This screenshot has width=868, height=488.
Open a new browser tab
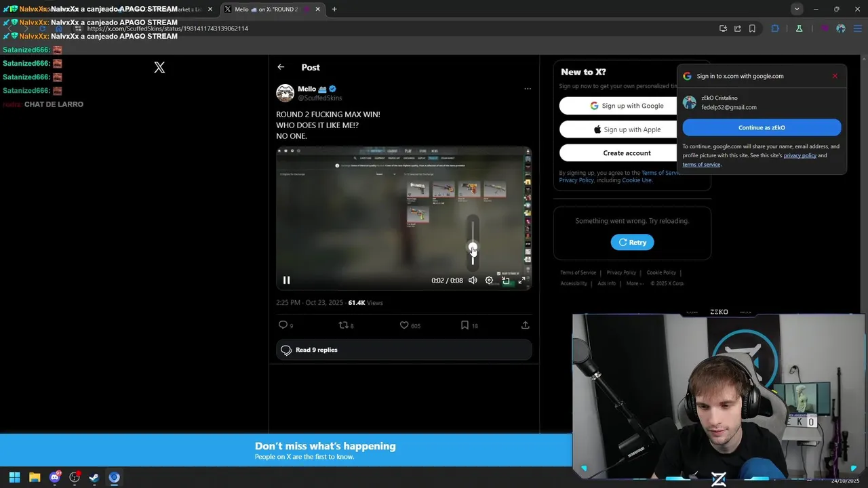[x=334, y=9]
